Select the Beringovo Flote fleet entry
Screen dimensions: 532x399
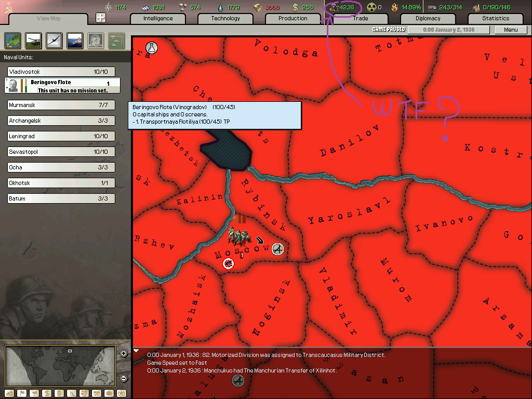[x=62, y=85]
